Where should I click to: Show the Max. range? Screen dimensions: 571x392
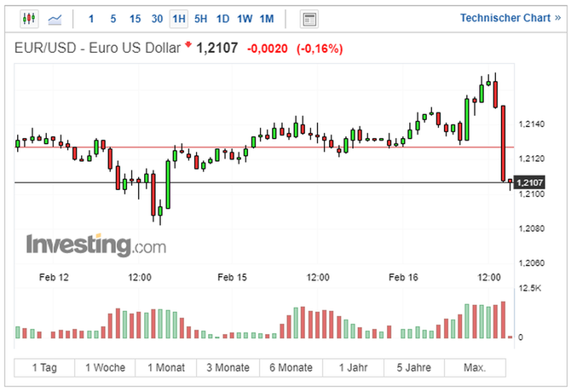(x=475, y=367)
